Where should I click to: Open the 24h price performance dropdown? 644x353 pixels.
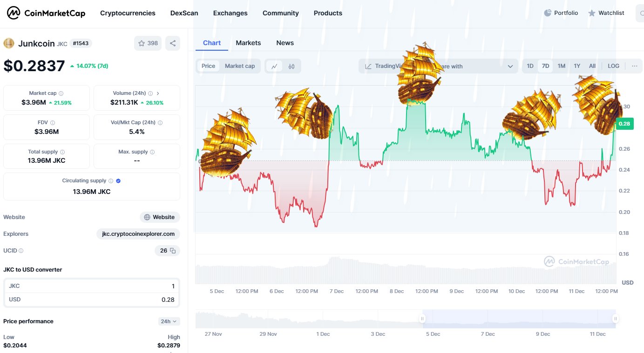(169, 321)
